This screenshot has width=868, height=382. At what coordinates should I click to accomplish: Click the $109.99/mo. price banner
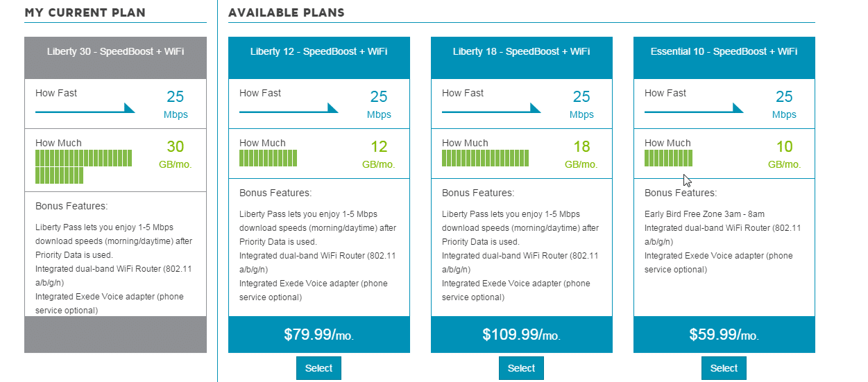522,335
